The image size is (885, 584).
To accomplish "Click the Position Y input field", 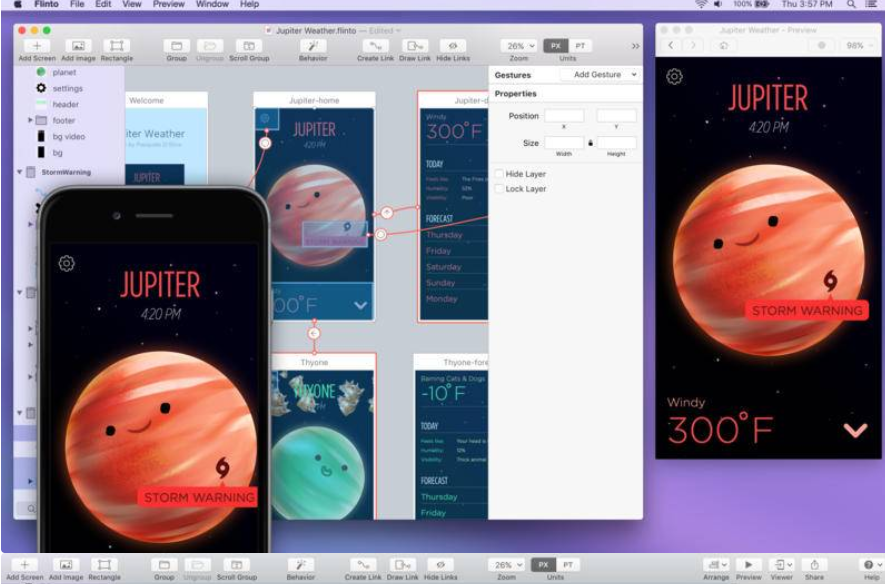I will pos(616,116).
